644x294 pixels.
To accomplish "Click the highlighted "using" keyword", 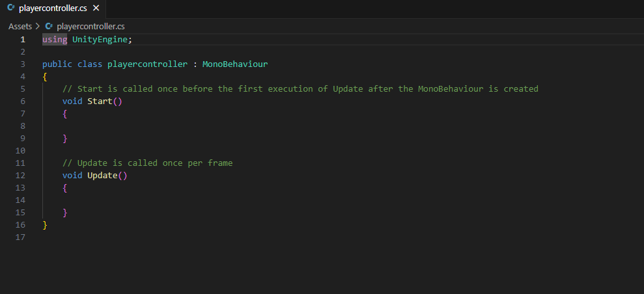I will 55,39.
